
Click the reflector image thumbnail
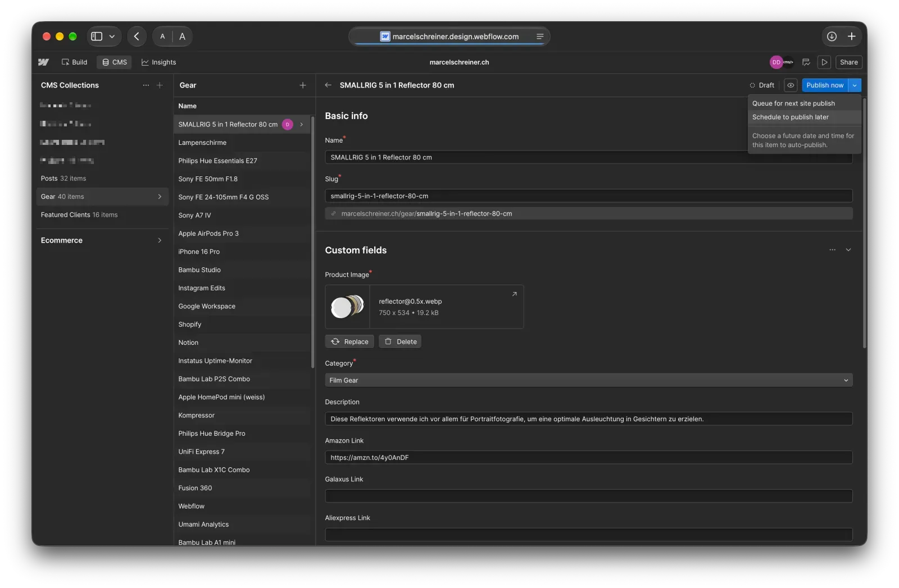[x=348, y=307]
